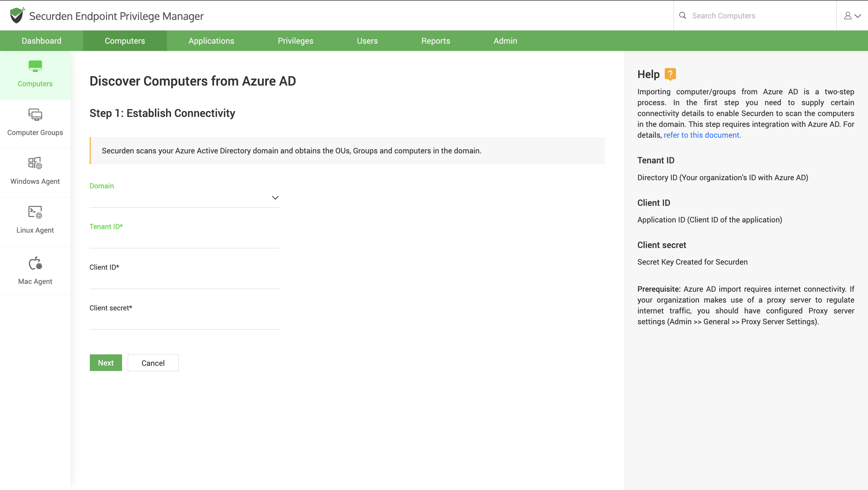868x490 pixels.
Task: Switch to the Dashboard tab
Action: tap(42, 41)
